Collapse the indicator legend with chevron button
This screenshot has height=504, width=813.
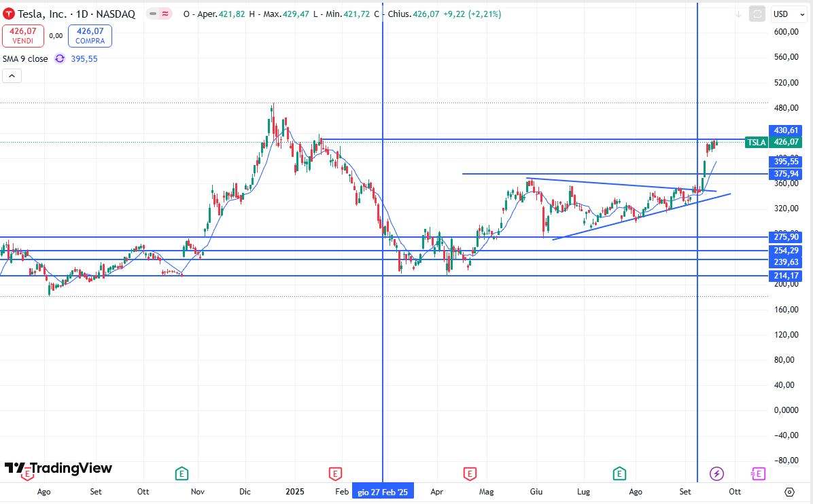[x=12, y=76]
